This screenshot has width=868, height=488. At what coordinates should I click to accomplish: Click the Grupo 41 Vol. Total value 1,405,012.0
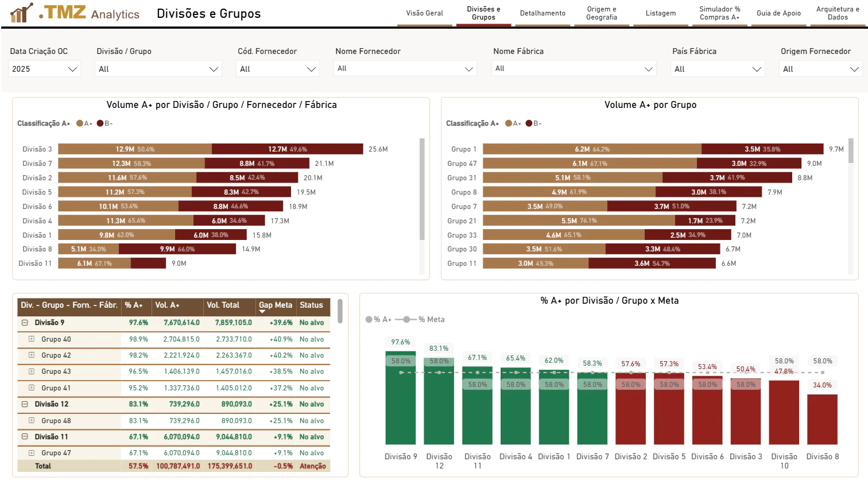tap(234, 388)
